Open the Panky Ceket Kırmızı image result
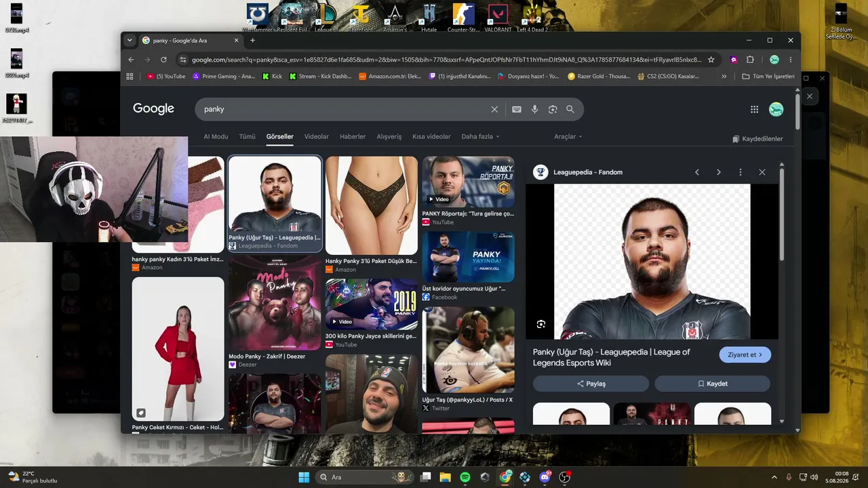The image size is (868, 488). tap(178, 354)
